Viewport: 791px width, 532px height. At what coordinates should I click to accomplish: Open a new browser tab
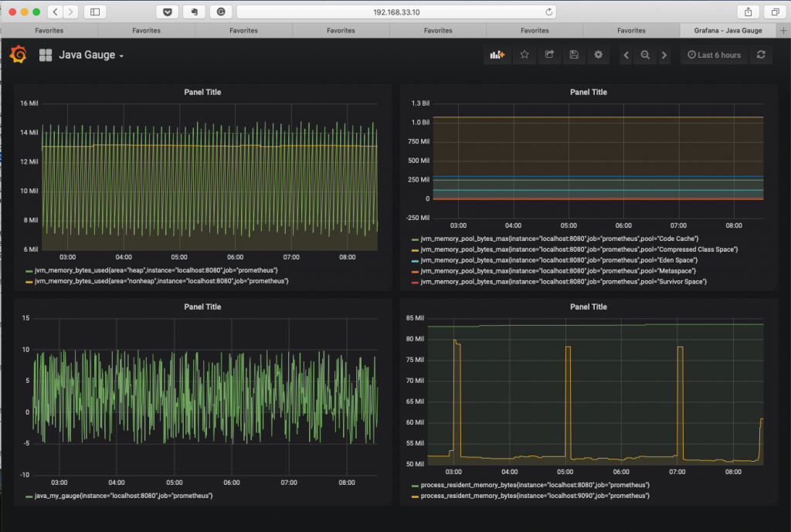783,30
